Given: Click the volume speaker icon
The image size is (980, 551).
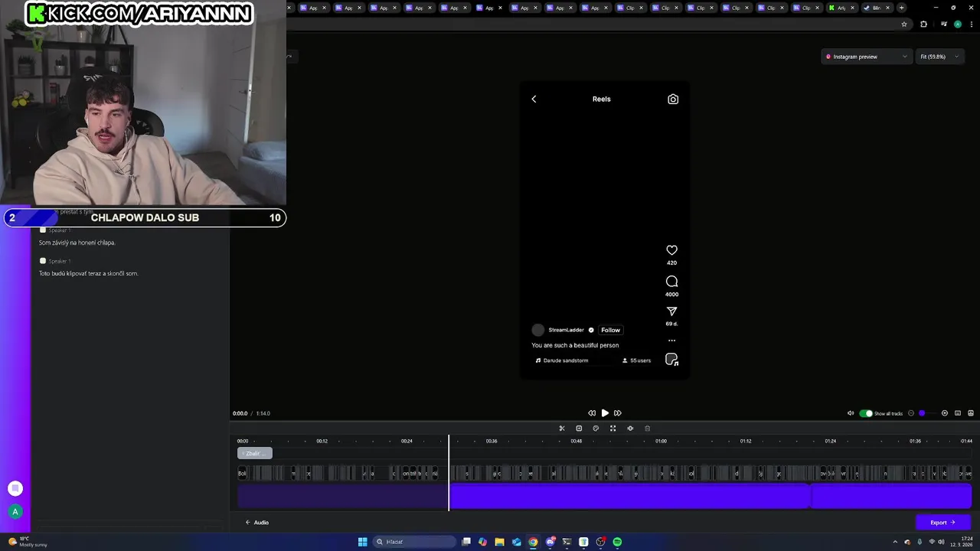Looking at the screenshot, I should (851, 413).
